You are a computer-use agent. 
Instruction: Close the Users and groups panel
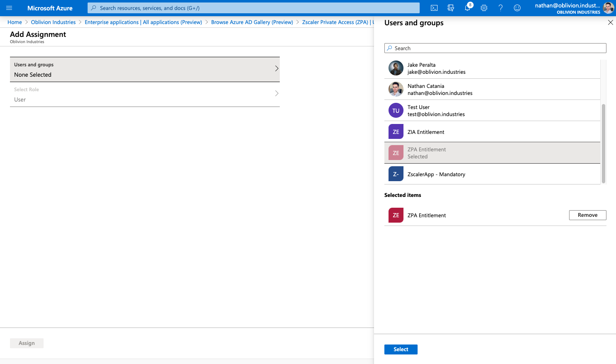[610, 23]
